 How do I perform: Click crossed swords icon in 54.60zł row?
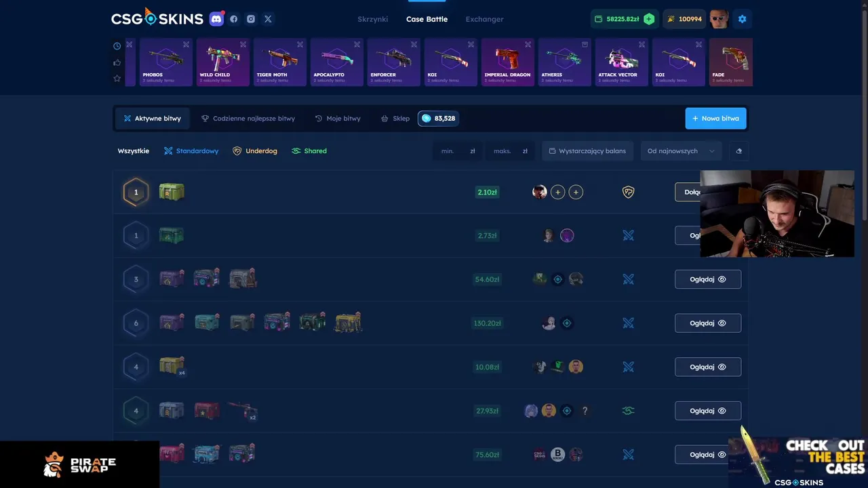pyautogui.click(x=628, y=279)
